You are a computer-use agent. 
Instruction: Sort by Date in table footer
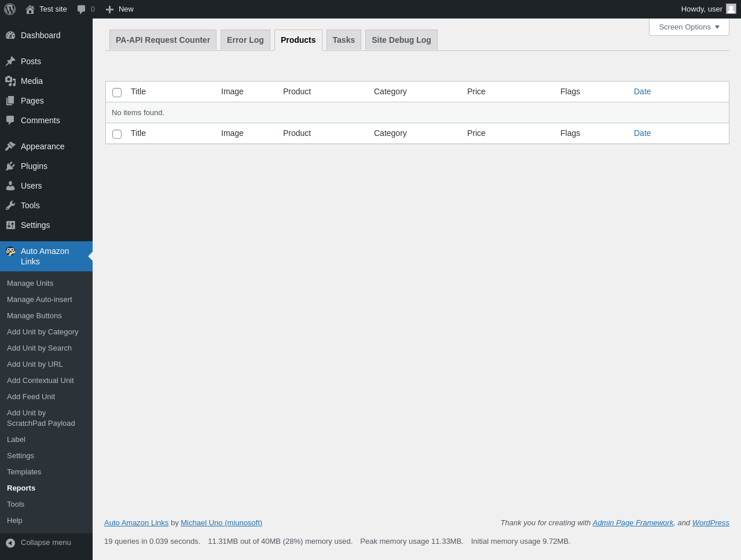(642, 133)
